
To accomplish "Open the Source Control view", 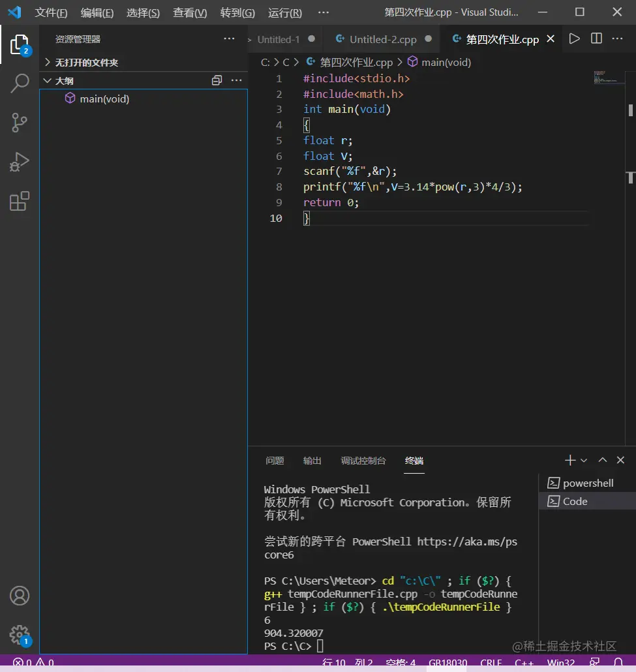I will 20,123.
